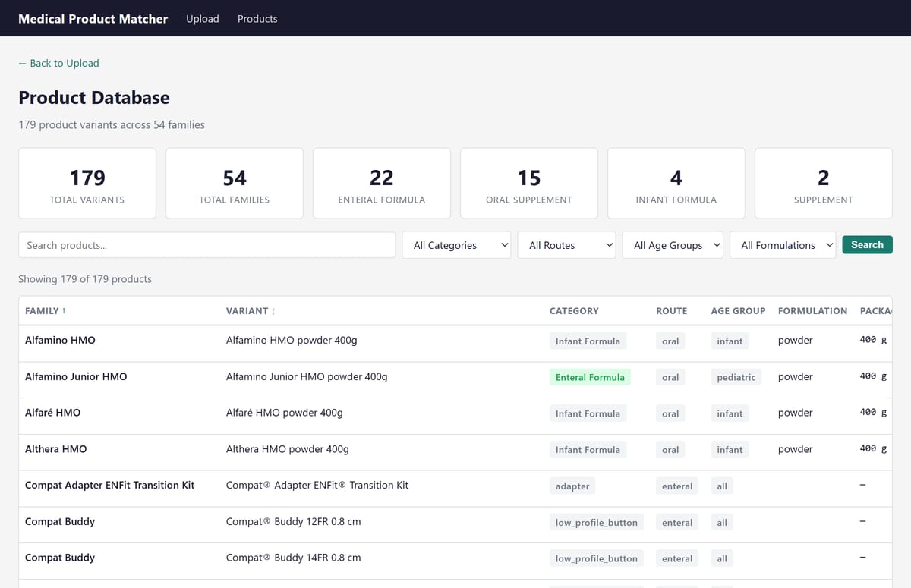Open the All Age Groups dropdown
The image size is (911, 588).
673,245
